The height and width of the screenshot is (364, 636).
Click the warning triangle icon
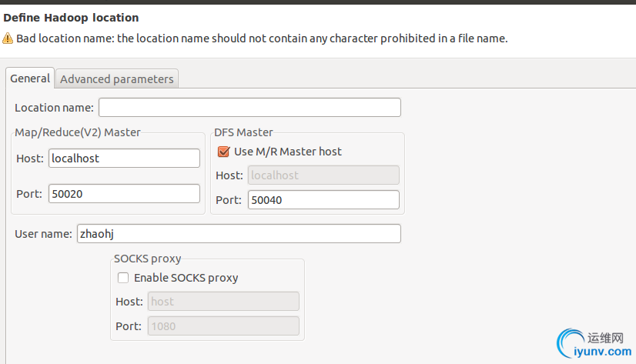point(8,38)
